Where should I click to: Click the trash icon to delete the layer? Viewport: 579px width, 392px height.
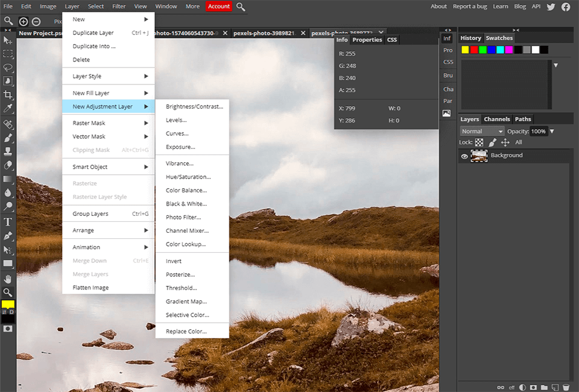point(566,387)
